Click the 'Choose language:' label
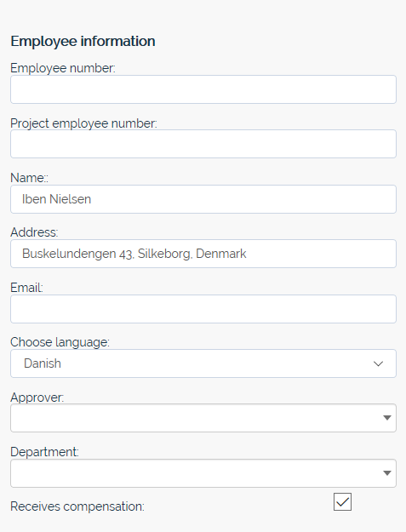 click(60, 342)
